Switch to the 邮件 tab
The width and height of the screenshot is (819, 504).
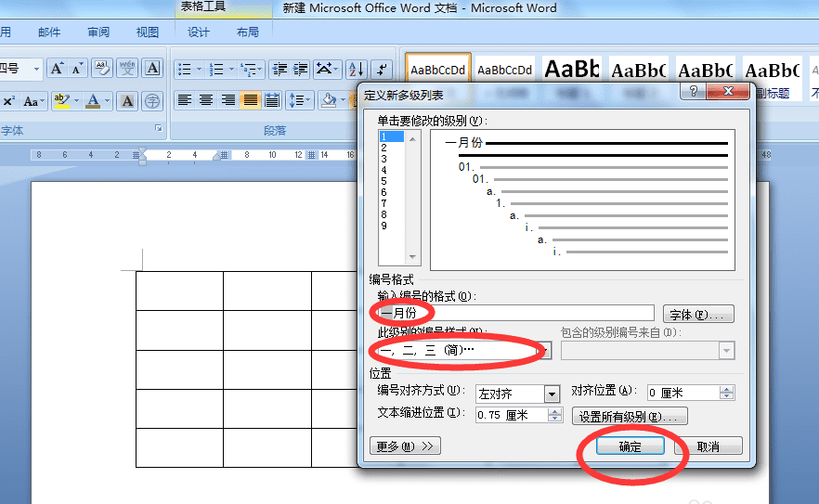coord(49,32)
